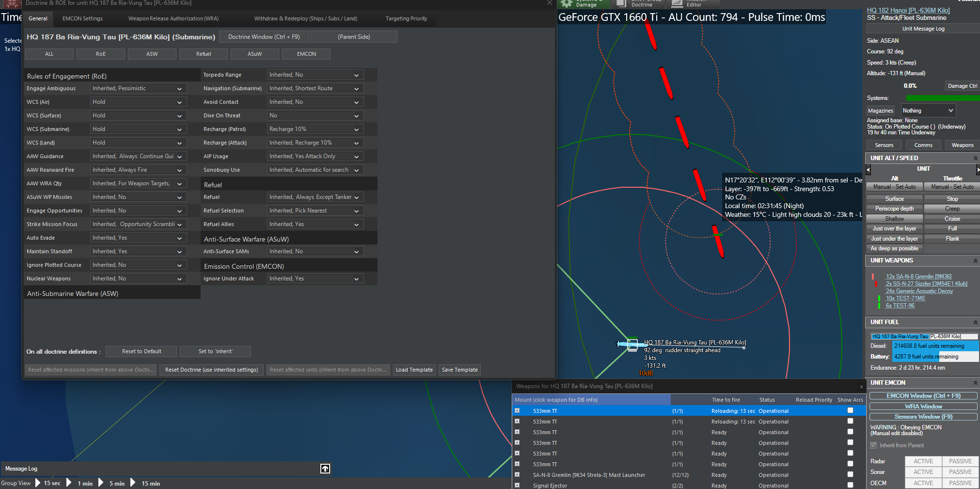Select the General tab

point(38,18)
